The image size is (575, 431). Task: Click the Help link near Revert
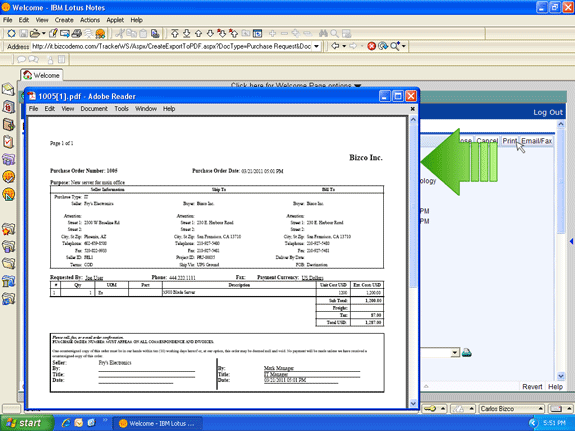(555, 387)
